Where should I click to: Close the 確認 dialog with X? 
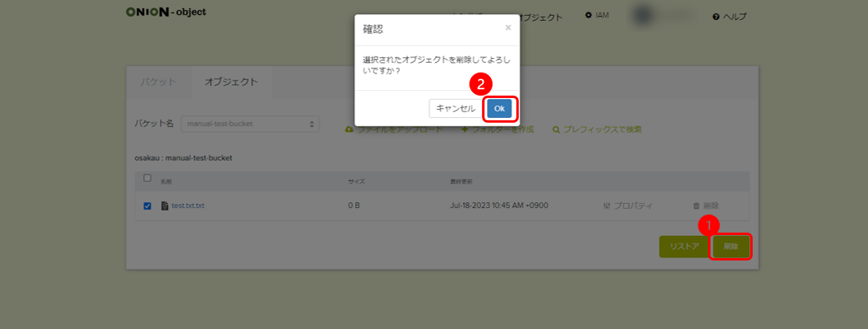[x=508, y=28]
